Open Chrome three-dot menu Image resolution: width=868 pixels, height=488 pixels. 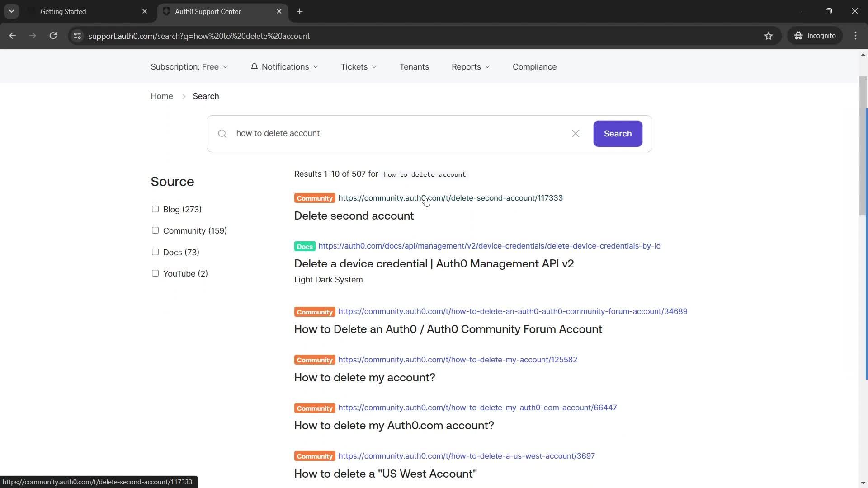[x=855, y=36]
